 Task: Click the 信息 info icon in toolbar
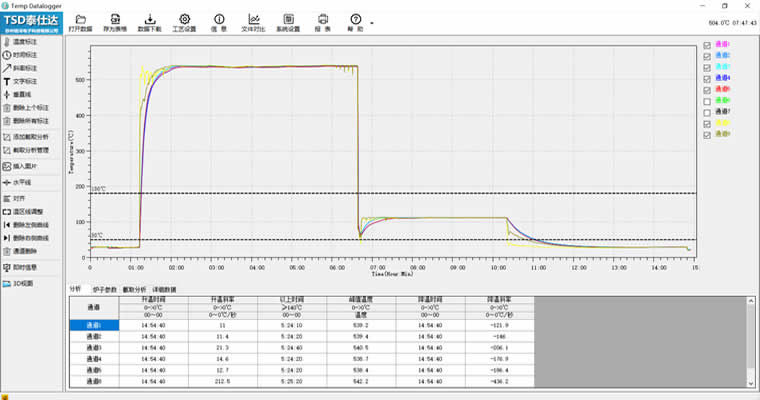[219, 22]
